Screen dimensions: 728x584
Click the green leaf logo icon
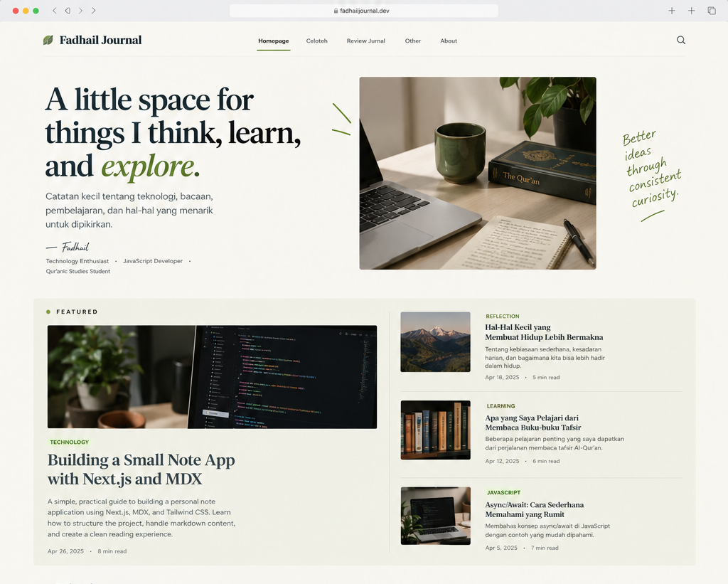tap(48, 41)
